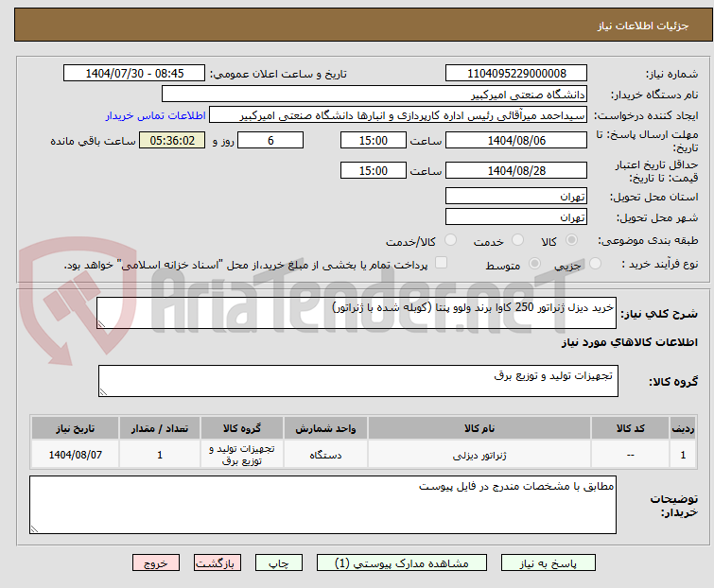Click the توضیحات خریدار text area

click(322, 505)
